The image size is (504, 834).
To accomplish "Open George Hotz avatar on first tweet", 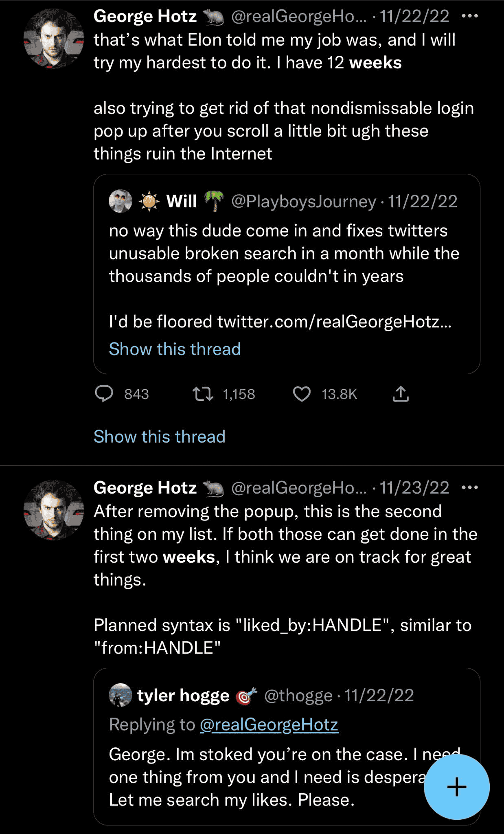I will point(54,39).
